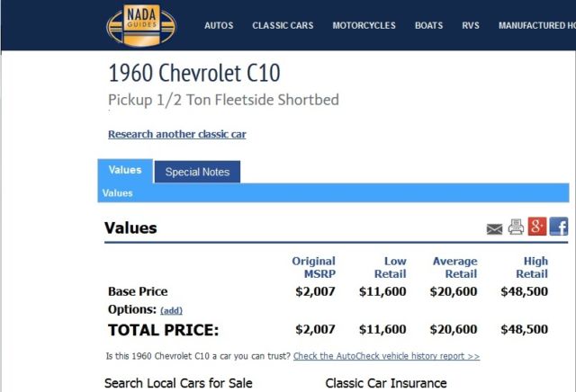
Task: Print the page using the printer icon
Action: coord(516,227)
